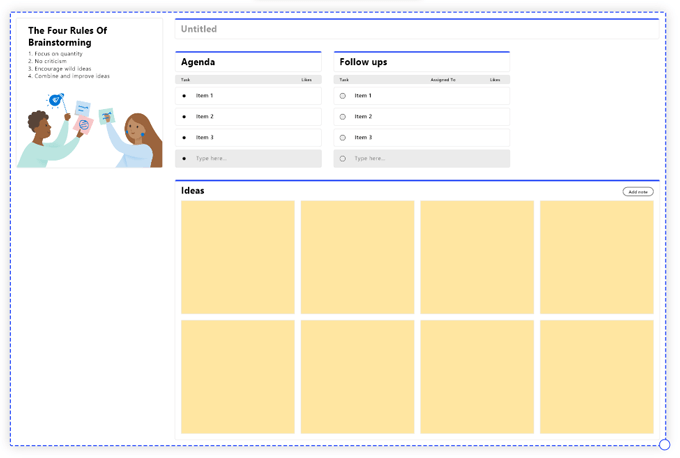The width and height of the screenshot is (680, 458).
Task: Select the brainstorming illustration image
Action: tap(90, 129)
